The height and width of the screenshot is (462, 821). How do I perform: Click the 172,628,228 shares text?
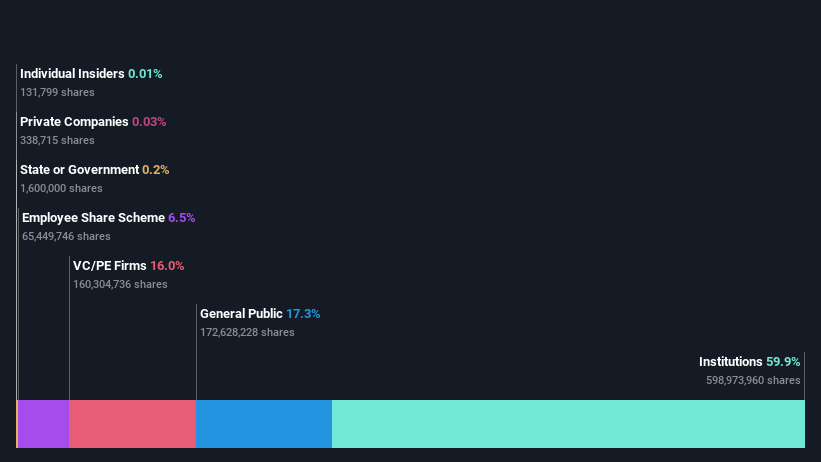[x=247, y=333]
